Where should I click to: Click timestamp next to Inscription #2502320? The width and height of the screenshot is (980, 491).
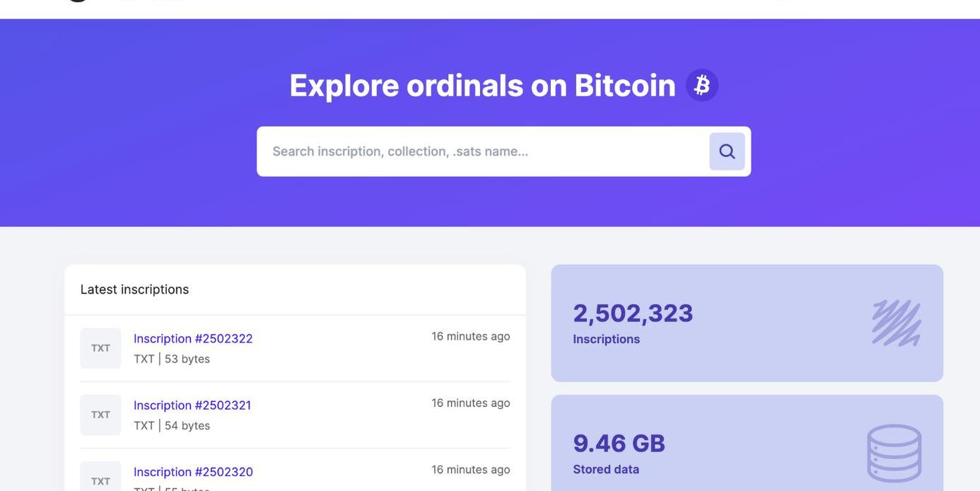(x=470, y=469)
